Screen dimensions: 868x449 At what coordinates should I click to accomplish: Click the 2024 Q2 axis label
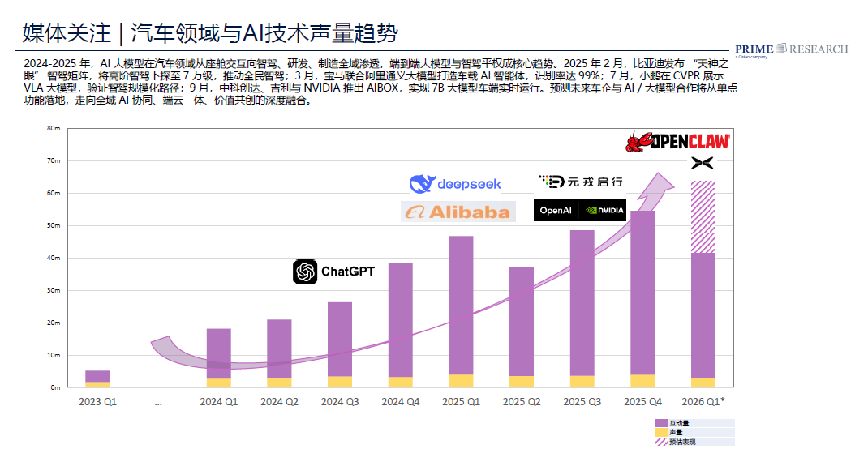(279, 402)
